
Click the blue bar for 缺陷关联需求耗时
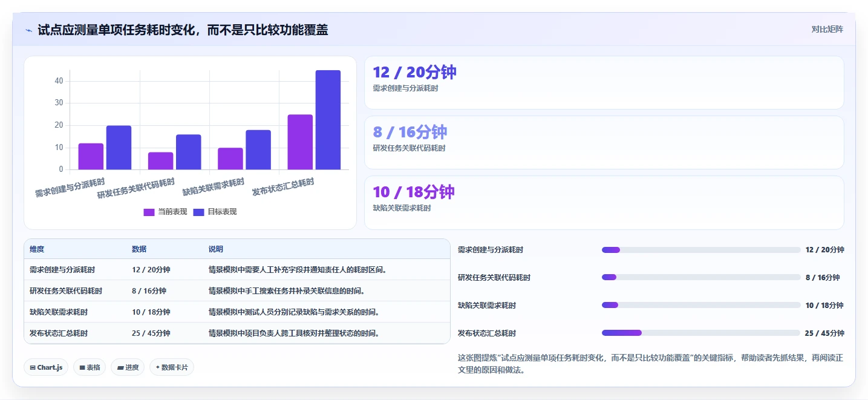point(258,149)
